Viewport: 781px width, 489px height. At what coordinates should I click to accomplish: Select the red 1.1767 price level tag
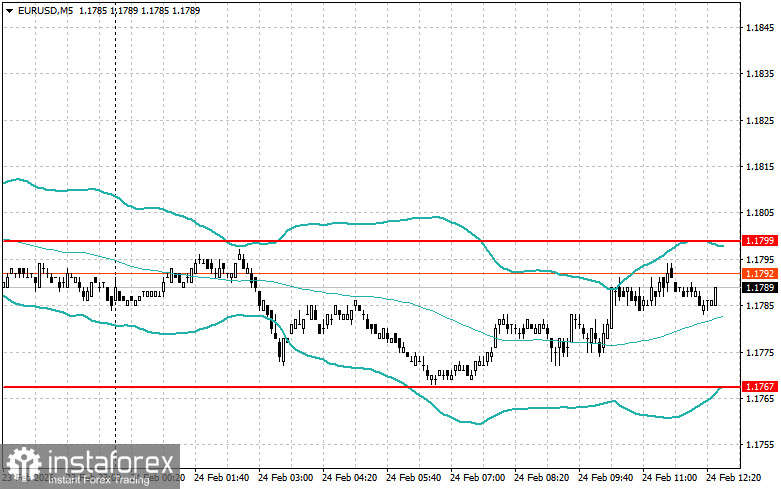click(760, 386)
